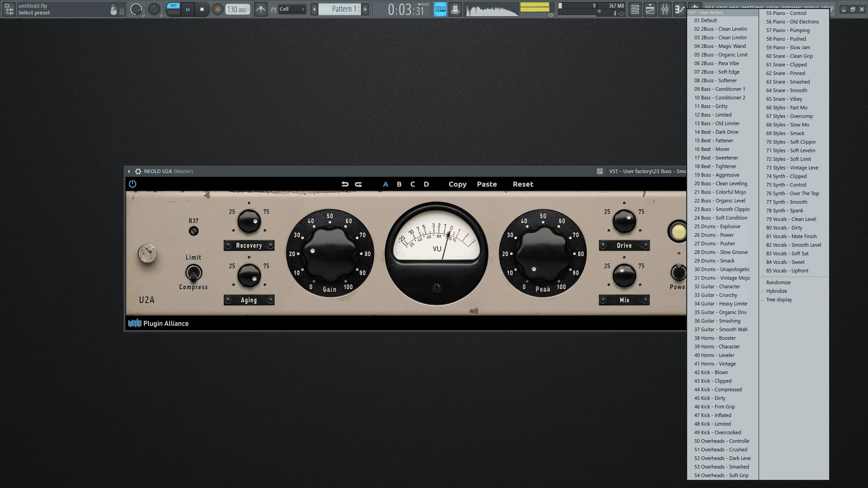Toggle Tree display option
Screen dimensions: 868x488
click(x=794, y=300)
